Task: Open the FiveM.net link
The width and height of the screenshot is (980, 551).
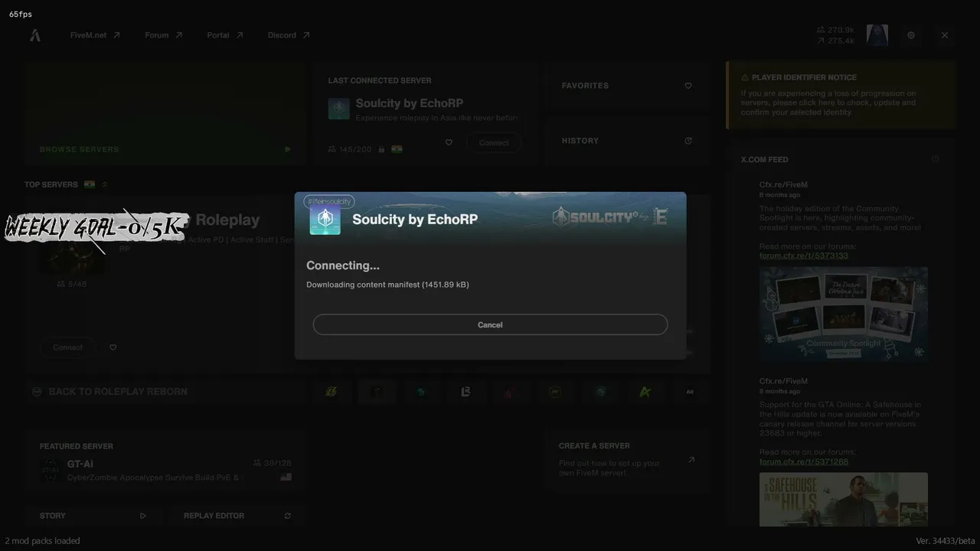Action: 95,35
